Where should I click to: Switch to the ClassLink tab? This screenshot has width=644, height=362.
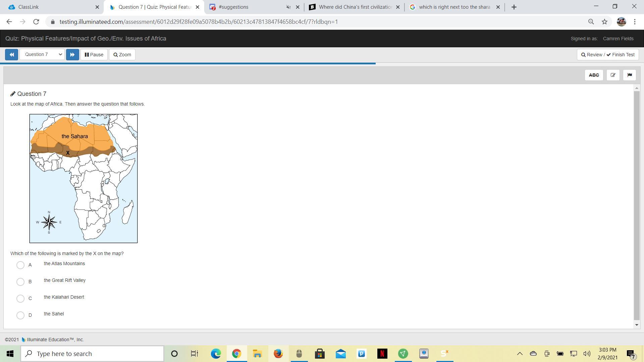point(50,7)
